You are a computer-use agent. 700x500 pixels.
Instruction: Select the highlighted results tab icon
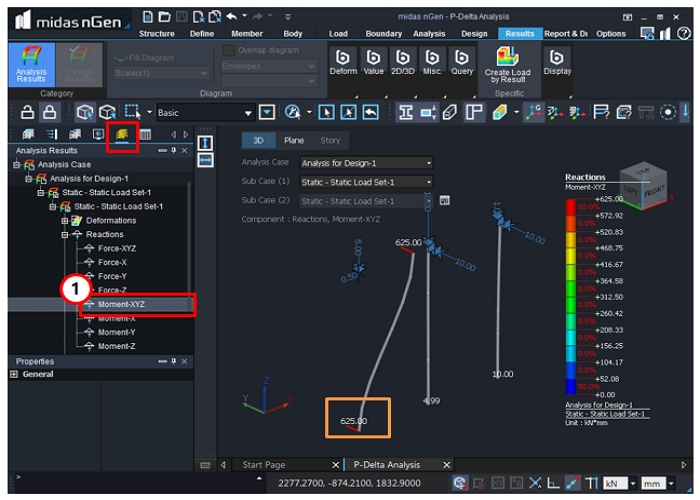pos(123,135)
